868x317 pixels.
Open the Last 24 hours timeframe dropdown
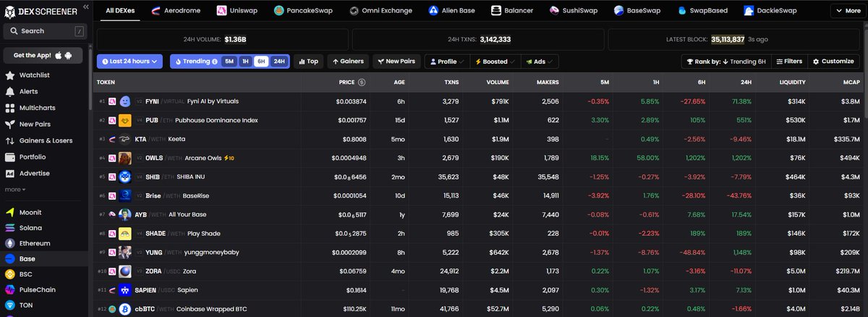(129, 62)
